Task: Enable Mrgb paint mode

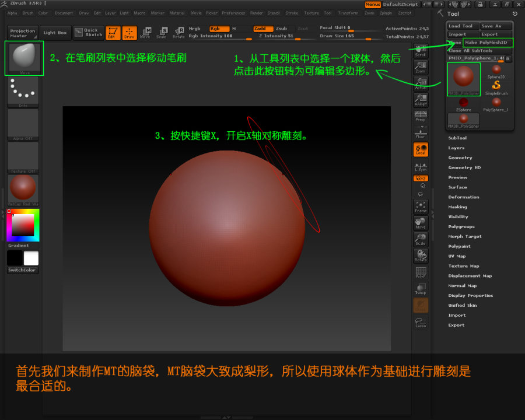Action: click(x=194, y=29)
